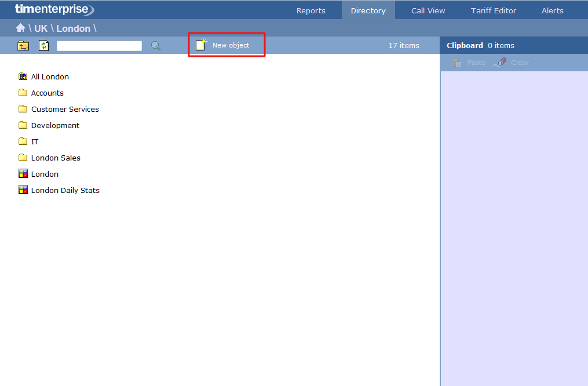
Task: Open the Development folder
Action: (56, 125)
